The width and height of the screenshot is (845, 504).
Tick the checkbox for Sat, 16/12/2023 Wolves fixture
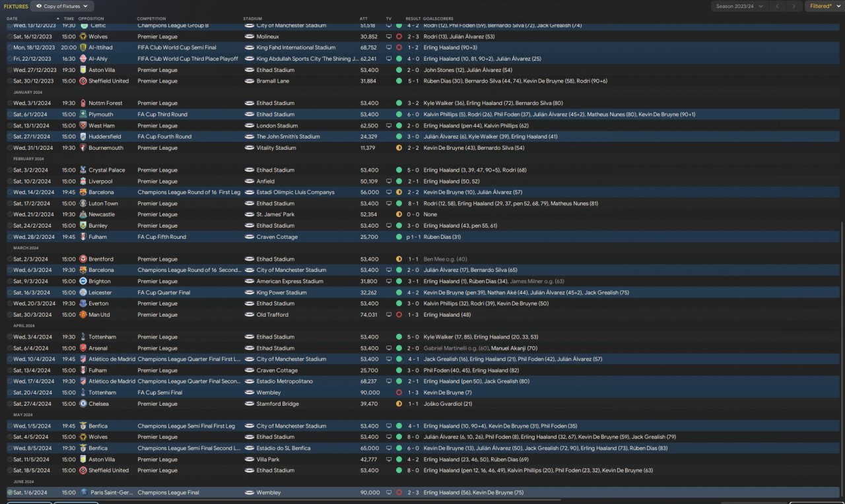(10, 37)
